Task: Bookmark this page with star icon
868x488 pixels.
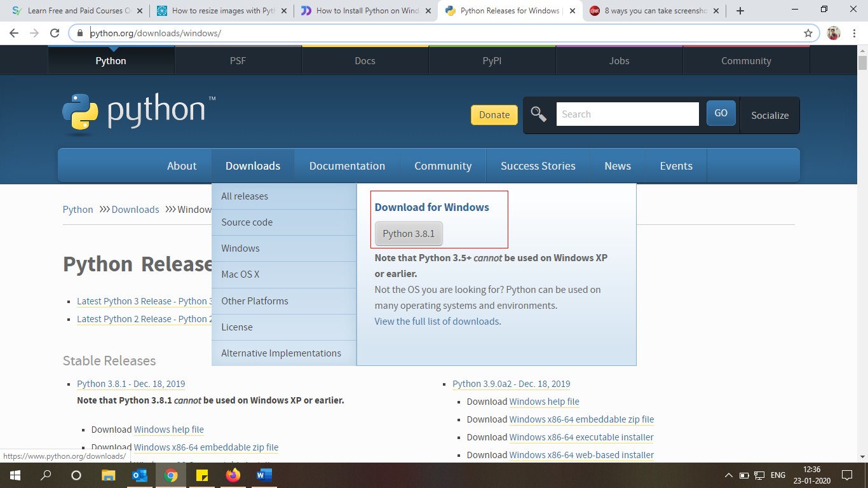Action: pos(808,33)
